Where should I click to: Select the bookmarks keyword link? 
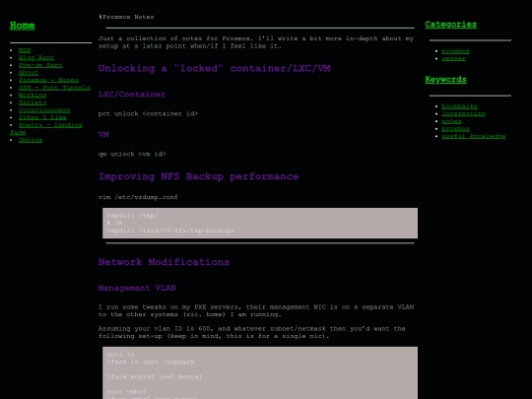coord(459,106)
